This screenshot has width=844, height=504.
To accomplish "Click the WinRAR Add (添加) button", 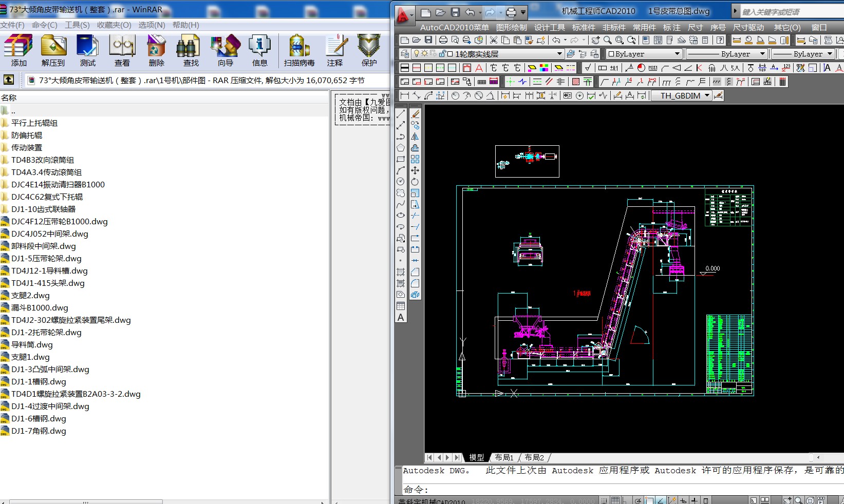I will [x=18, y=51].
